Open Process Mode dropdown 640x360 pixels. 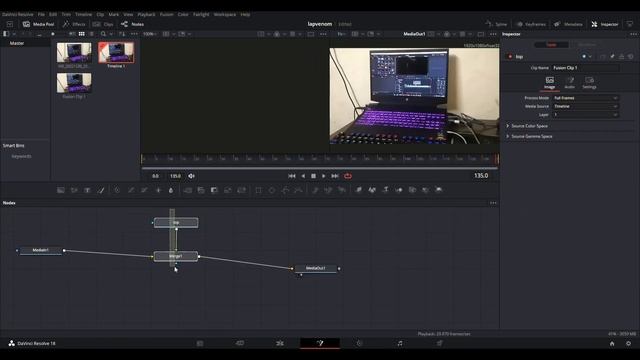586,98
